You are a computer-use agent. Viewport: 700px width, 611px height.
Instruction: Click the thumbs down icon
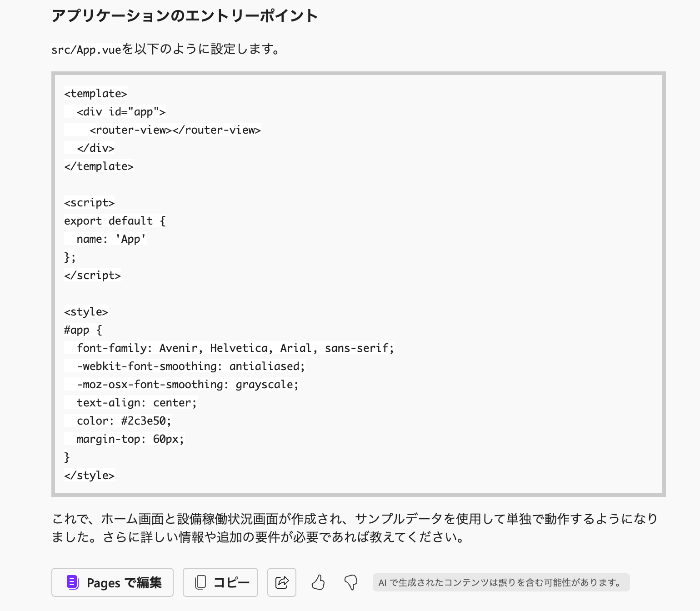[x=351, y=582]
